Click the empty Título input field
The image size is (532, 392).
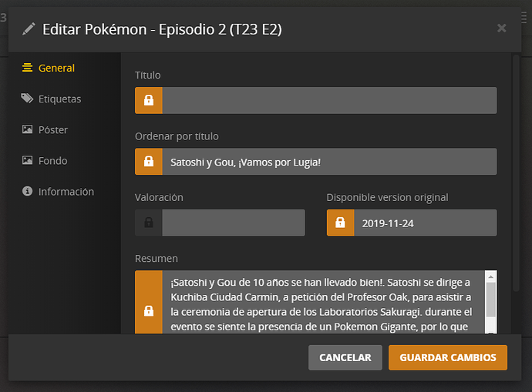pyautogui.click(x=329, y=100)
